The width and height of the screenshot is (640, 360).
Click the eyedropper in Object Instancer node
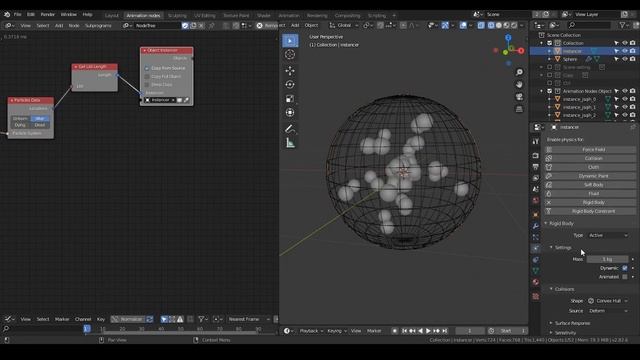click(187, 100)
